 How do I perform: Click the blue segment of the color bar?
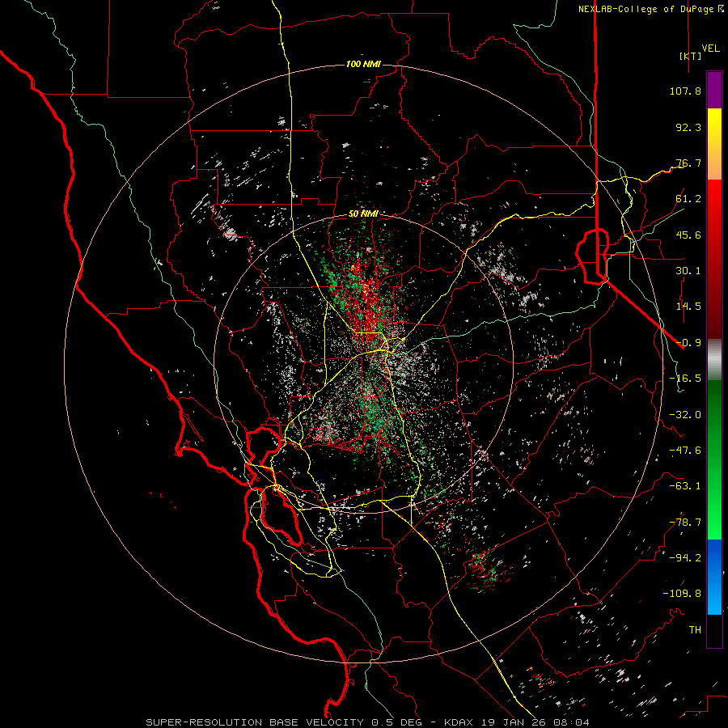tap(714, 577)
